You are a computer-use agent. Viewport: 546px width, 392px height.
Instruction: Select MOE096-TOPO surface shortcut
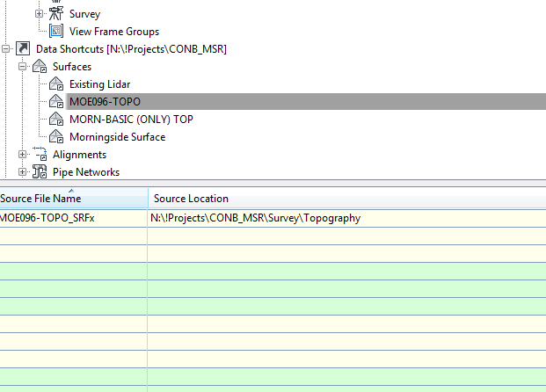coord(105,102)
